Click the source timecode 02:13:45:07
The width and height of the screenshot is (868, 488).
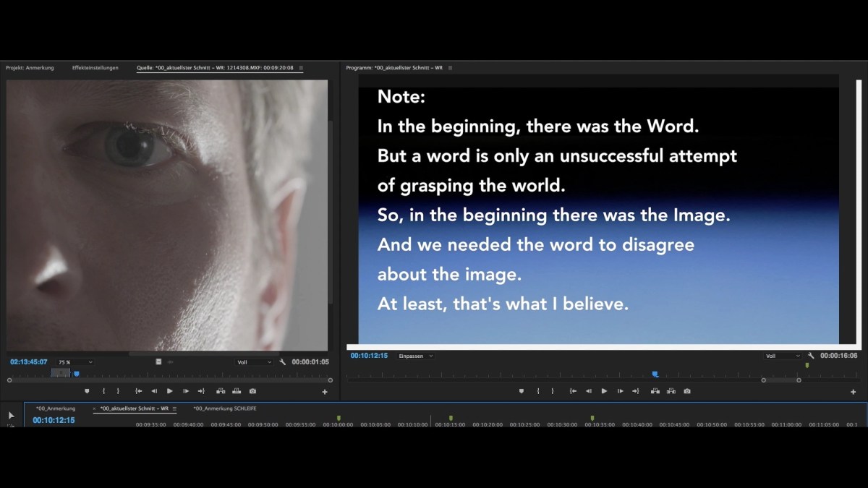[x=29, y=362]
